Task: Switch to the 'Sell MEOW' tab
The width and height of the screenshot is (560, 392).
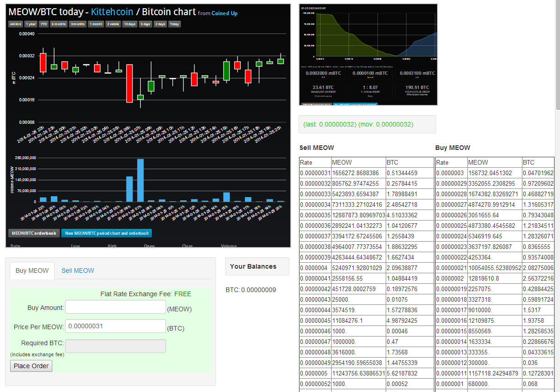Action: pyautogui.click(x=78, y=271)
